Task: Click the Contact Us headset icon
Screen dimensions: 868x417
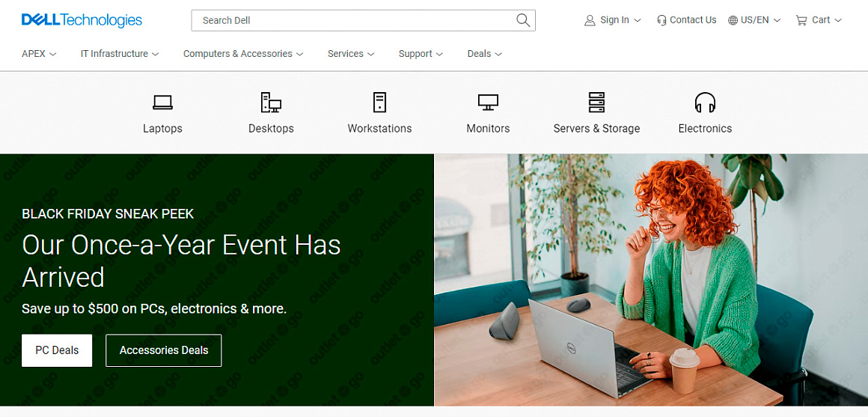Action: [x=661, y=20]
